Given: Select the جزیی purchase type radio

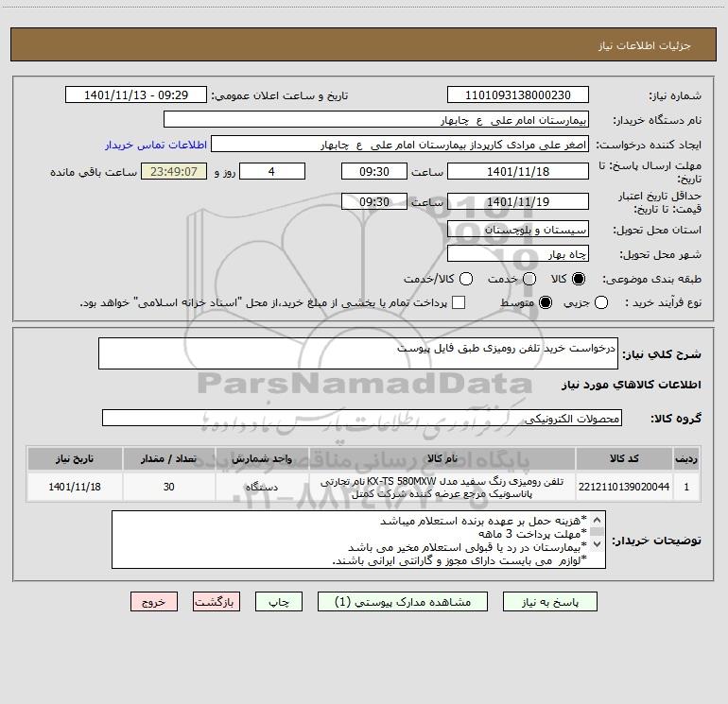Looking at the screenshot, I should [x=600, y=303].
